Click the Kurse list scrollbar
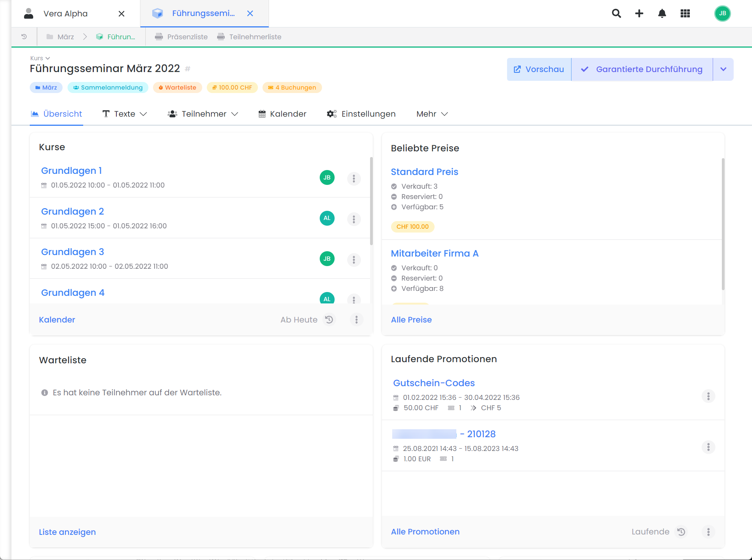Viewport: 752px width, 560px height. [371, 201]
